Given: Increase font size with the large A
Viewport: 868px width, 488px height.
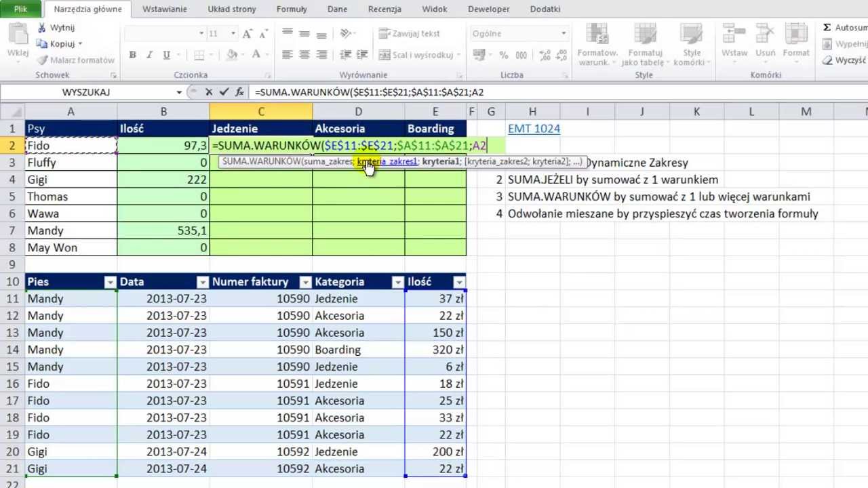Looking at the screenshot, I should coord(247,33).
